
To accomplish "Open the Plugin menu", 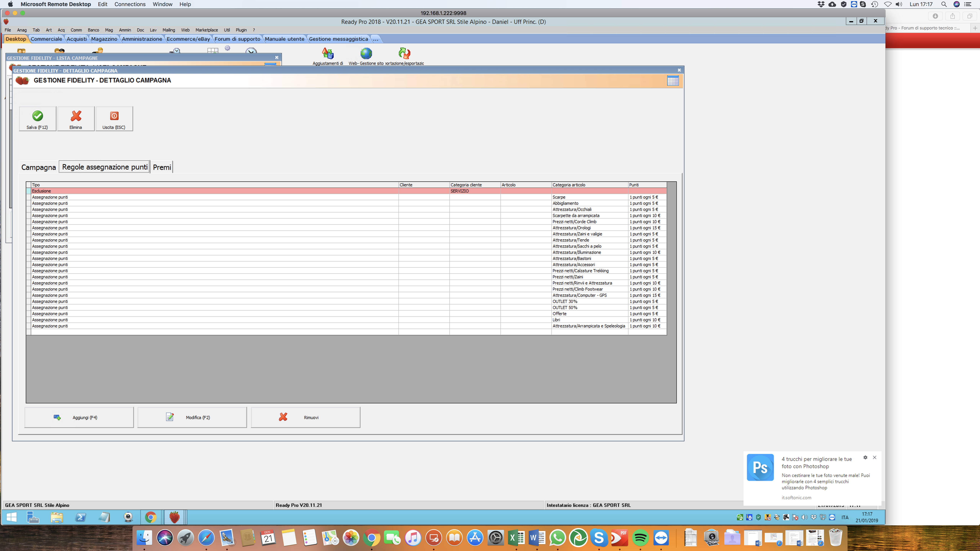I will point(241,30).
